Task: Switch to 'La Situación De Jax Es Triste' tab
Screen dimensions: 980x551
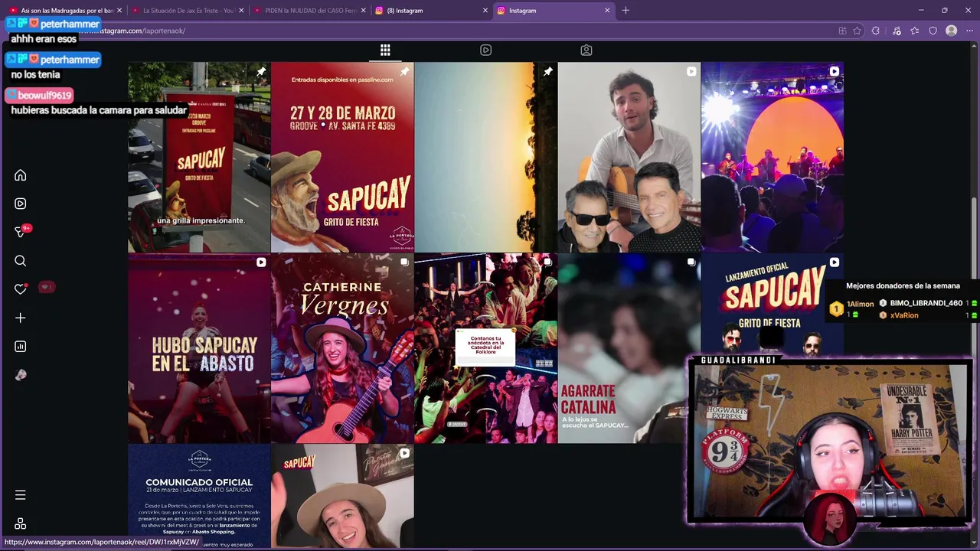Action: point(188,11)
